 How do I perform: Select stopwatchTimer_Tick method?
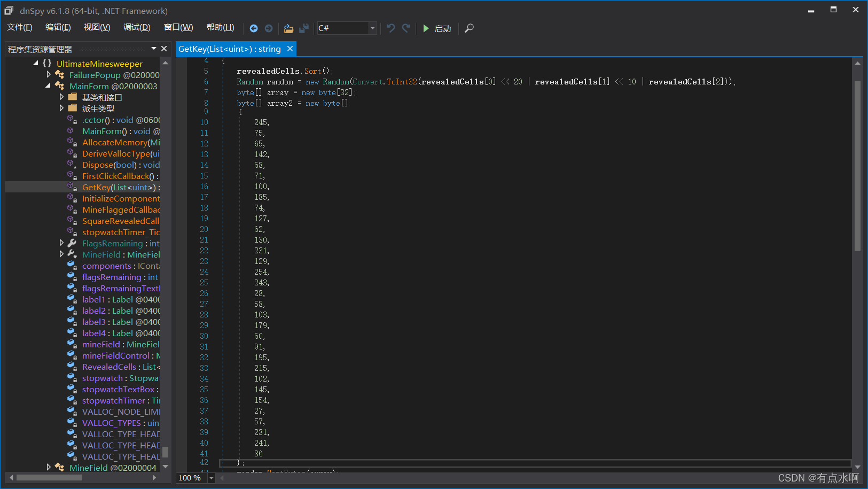click(121, 232)
